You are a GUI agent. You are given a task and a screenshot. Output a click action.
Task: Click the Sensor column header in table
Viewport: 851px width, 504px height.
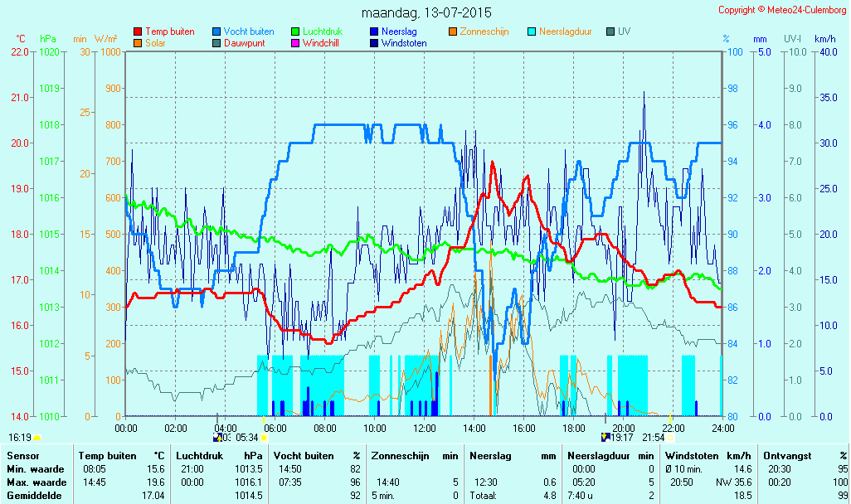[23, 456]
